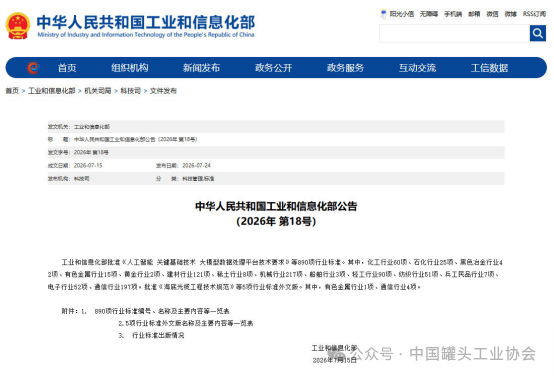Click the closing date 2026年7月15日

[x=334, y=360]
